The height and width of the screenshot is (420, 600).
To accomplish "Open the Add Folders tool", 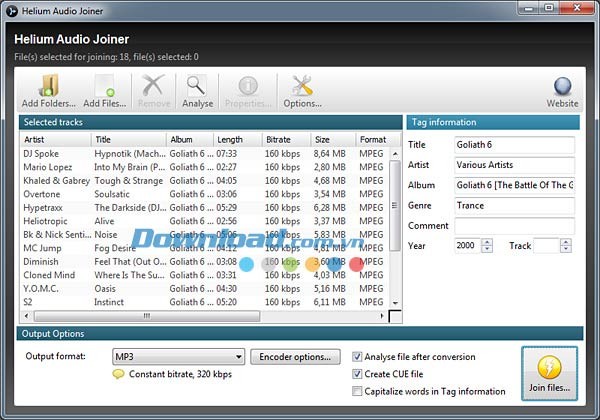I will (49, 91).
